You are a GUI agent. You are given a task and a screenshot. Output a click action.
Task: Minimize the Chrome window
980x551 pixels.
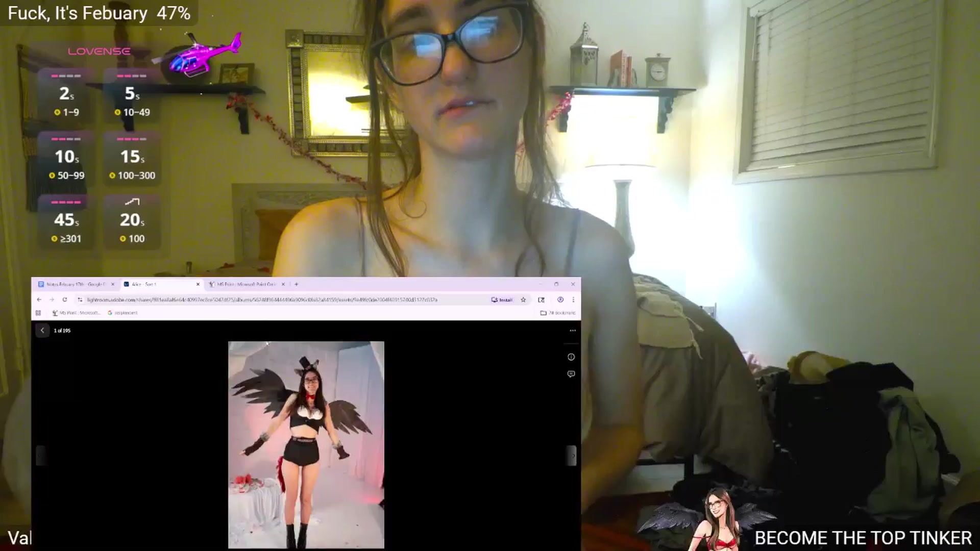(541, 284)
